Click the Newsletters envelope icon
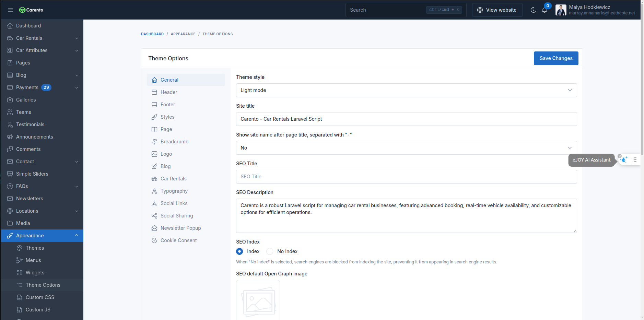Screen dimensions: 644x320 click(x=10, y=199)
